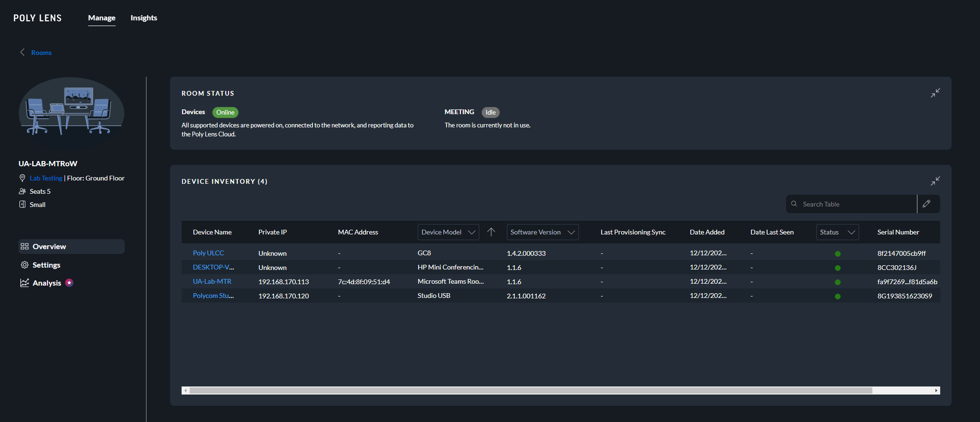
Task: Switch to the Manage tab
Action: tap(102, 18)
